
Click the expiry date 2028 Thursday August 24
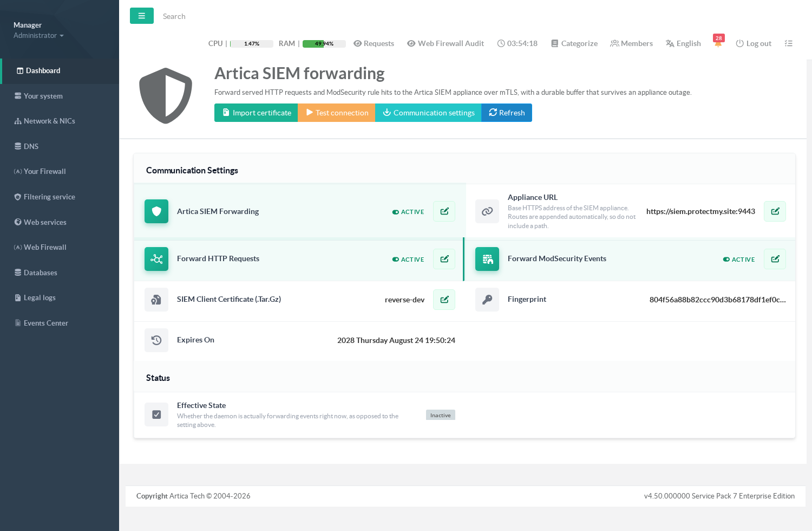[396, 340]
